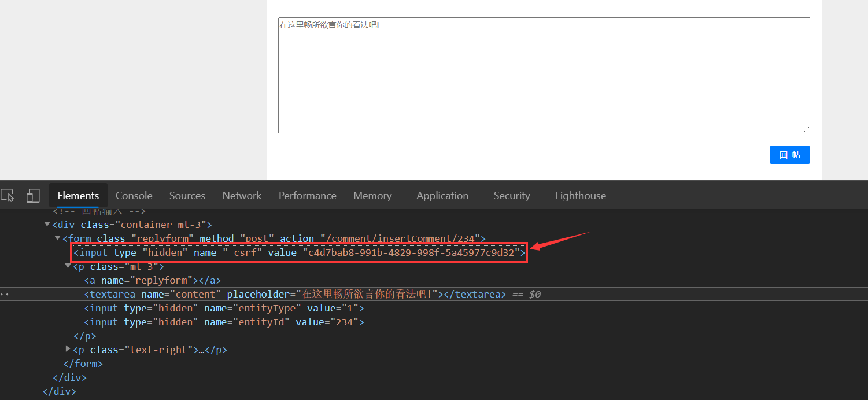Activate the element inspector picker tool
868x400 pixels.
pos(8,196)
